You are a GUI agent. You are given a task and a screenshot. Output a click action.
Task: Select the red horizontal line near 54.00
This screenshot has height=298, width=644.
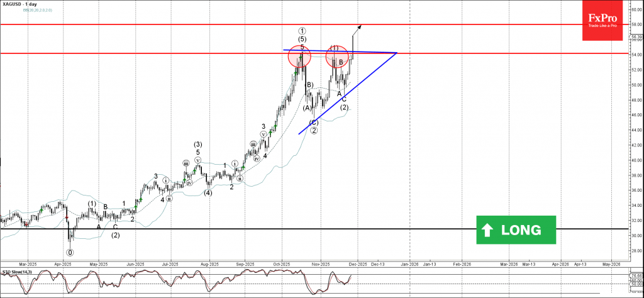click(314, 53)
